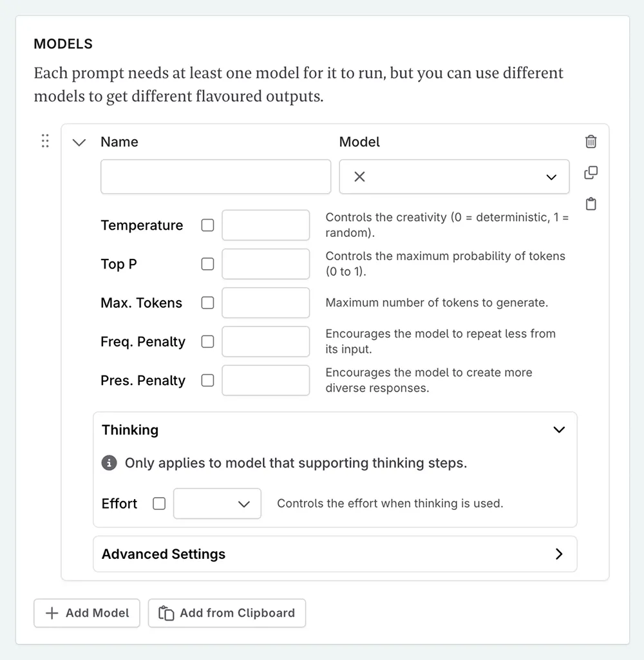Enable the Effort checkbox
644x660 pixels.
[158, 504]
